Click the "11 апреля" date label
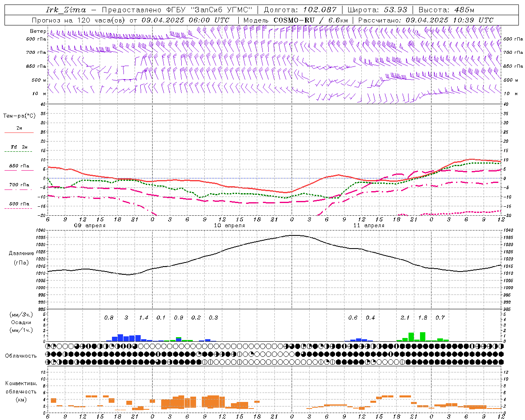The height and width of the screenshot is (420, 525). click(x=369, y=226)
